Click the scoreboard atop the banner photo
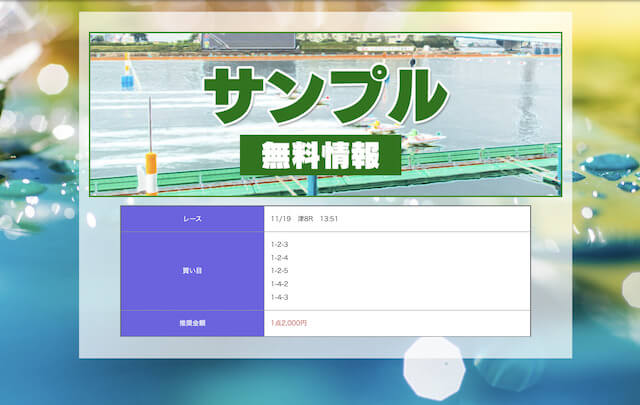The width and height of the screenshot is (640, 405). pyautogui.click(x=248, y=41)
